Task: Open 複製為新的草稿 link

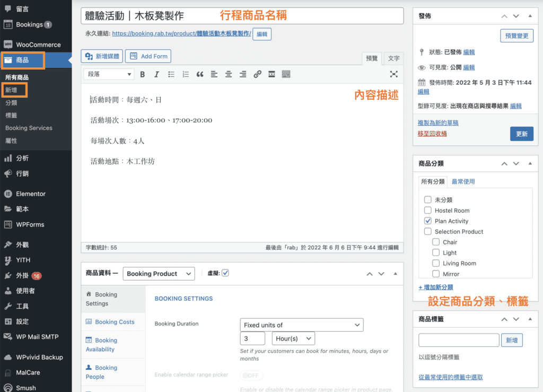Action: 437,122
